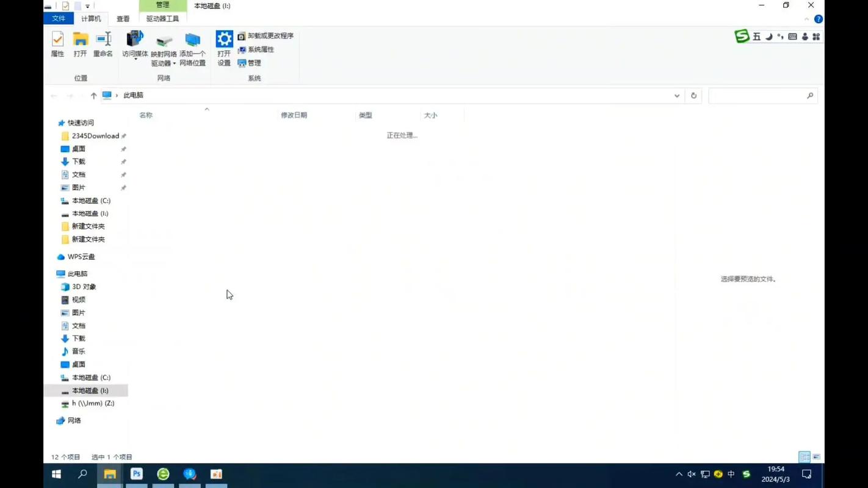
Task: Go up one level with up arrow
Action: (93, 96)
